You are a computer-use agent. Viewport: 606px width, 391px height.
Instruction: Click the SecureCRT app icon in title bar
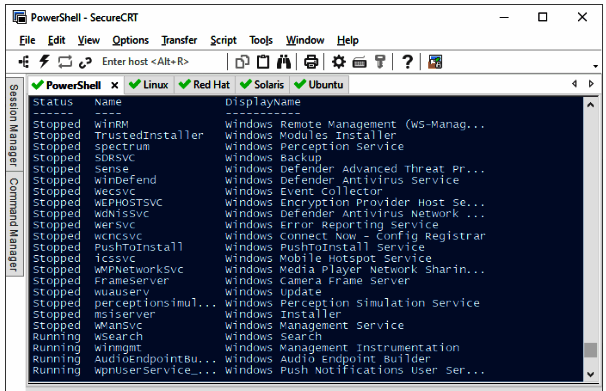19,17
